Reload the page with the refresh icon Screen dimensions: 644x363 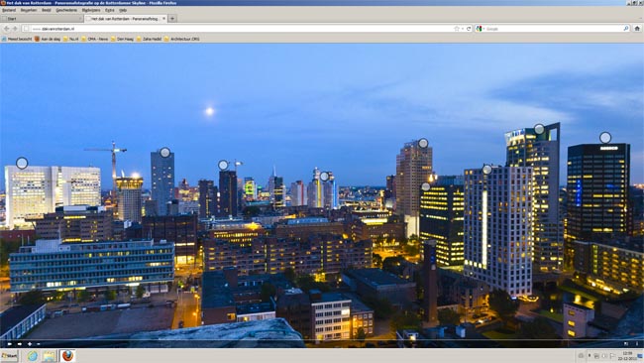[469, 29]
